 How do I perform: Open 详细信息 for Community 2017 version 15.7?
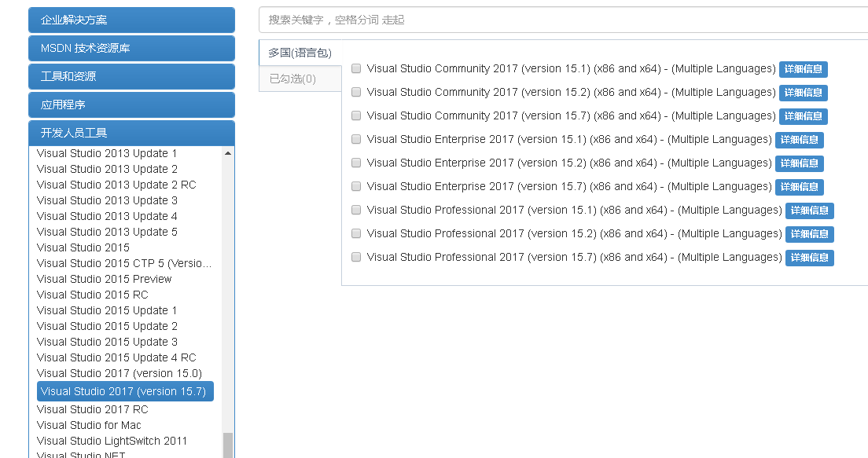tap(804, 116)
